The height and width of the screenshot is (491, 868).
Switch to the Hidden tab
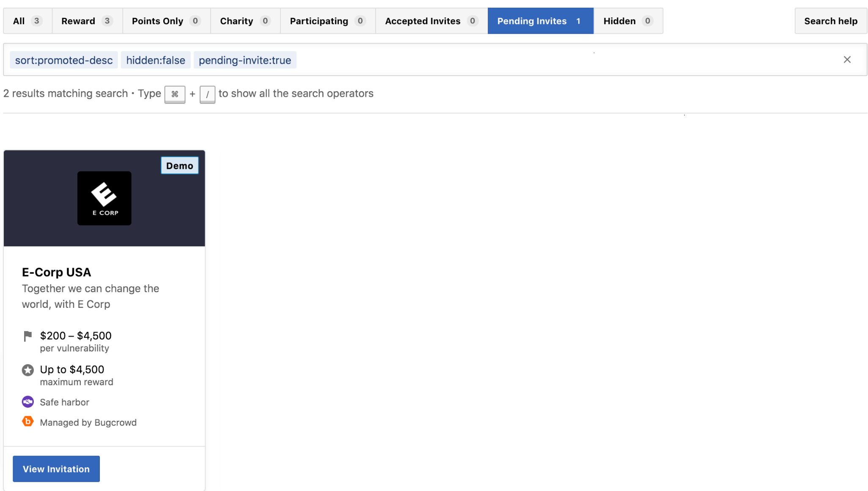point(628,21)
